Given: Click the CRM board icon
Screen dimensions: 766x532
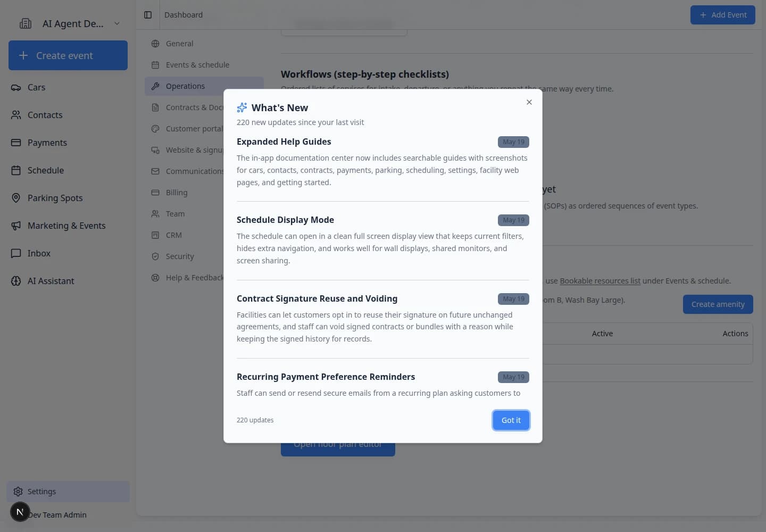Looking at the screenshot, I should click(155, 235).
